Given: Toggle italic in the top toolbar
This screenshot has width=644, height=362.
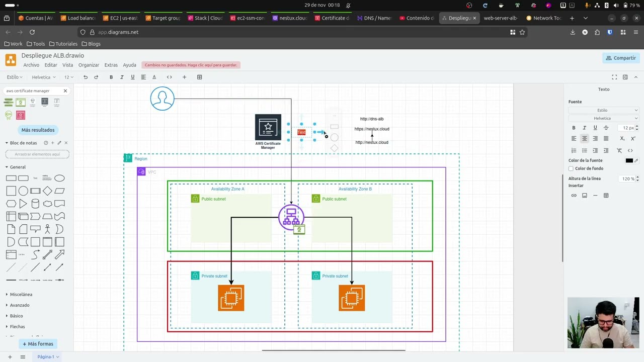Looking at the screenshot, I should click(x=122, y=77).
